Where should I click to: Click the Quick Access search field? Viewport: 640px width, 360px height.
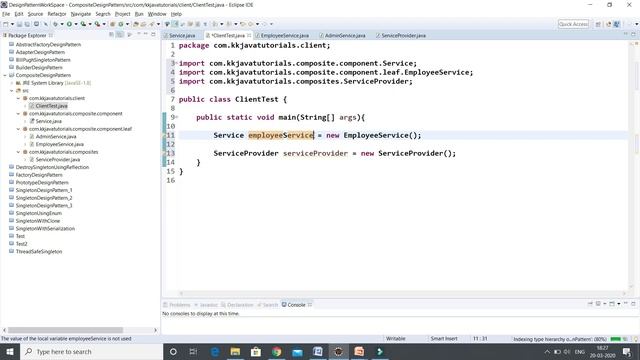point(573,24)
